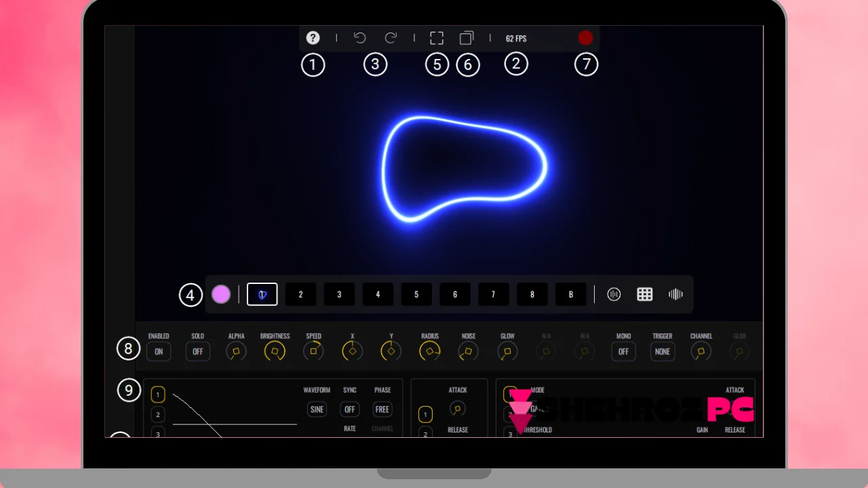Click the BRIGHTNESS knob

click(x=275, y=351)
